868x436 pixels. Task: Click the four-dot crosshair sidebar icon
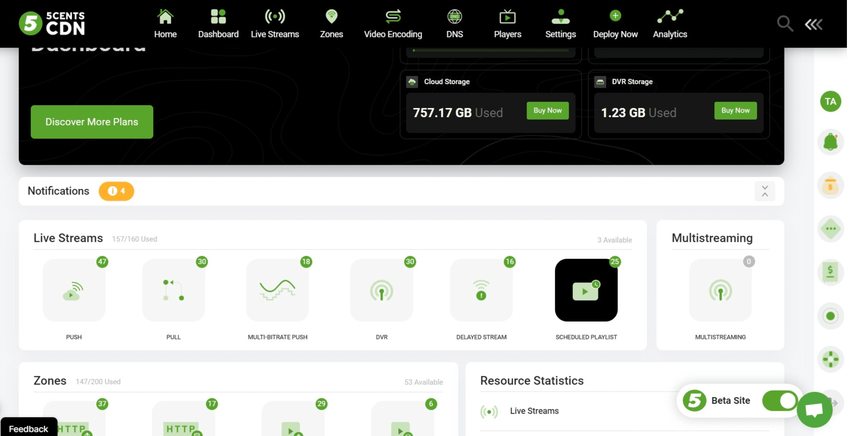click(831, 359)
